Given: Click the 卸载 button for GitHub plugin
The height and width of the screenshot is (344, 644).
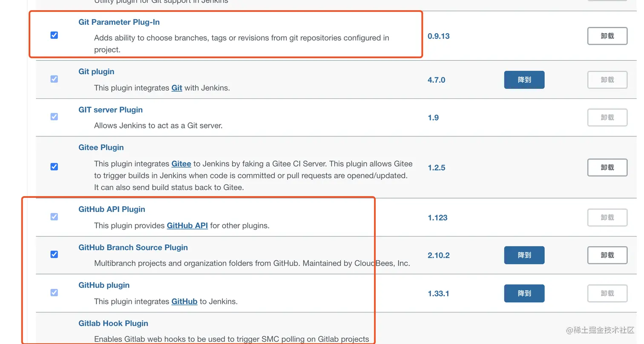Looking at the screenshot, I should tap(607, 293).
